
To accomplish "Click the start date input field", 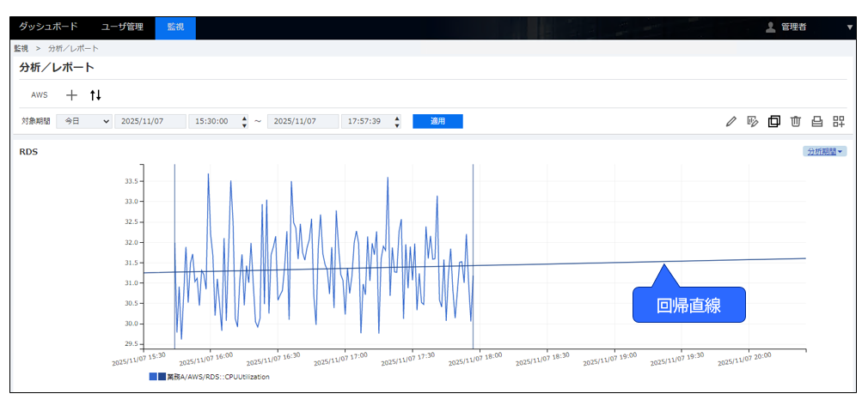I will [150, 122].
